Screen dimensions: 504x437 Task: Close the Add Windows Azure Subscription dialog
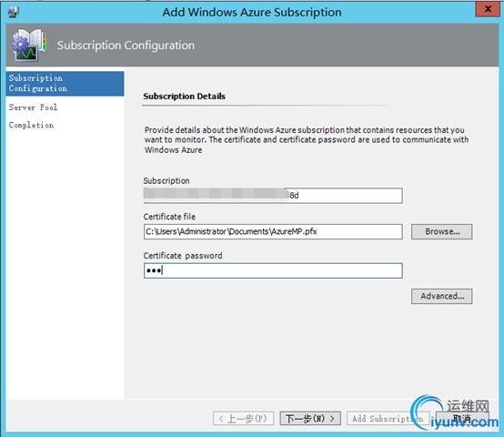(488, 9)
